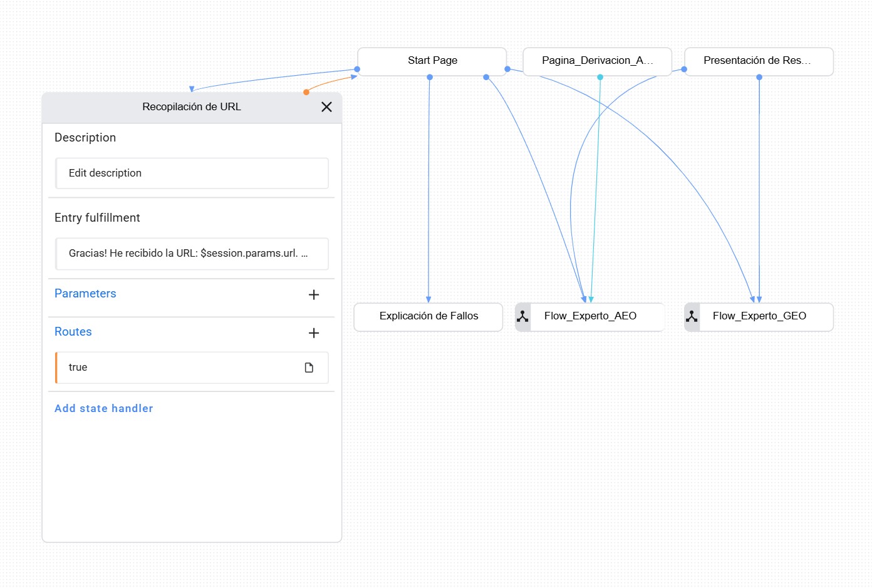This screenshot has width=872, height=588.
Task: Click the Recopilación de URL panel title
Action: 192,107
